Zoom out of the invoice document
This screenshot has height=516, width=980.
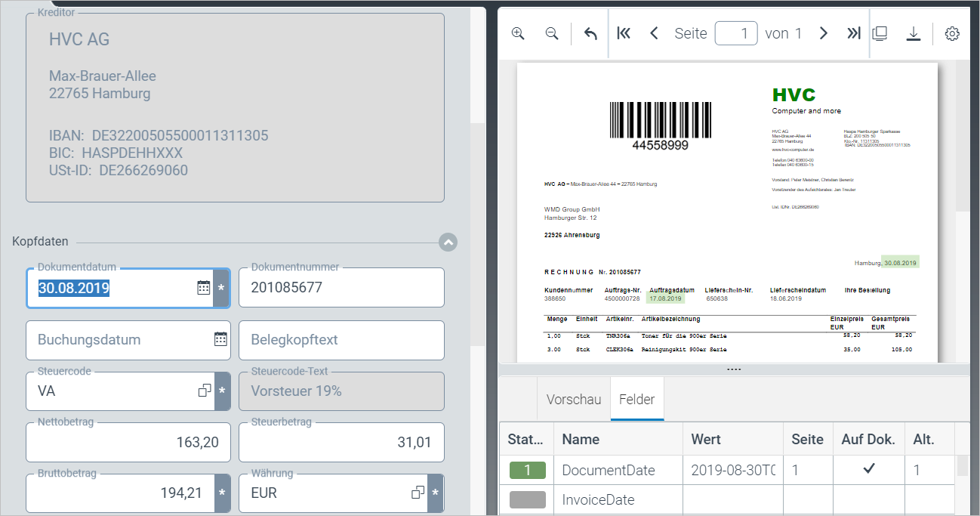(x=552, y=33)
